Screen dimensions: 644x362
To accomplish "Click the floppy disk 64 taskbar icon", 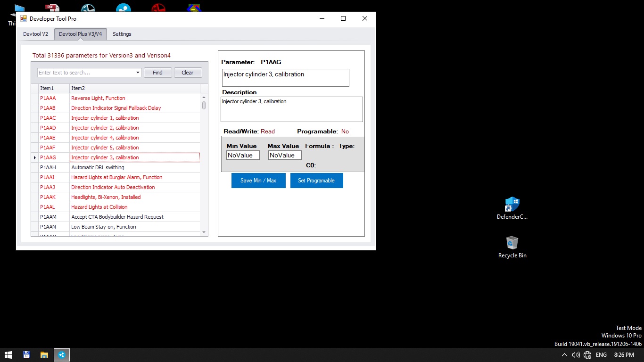I will [26, 354].
